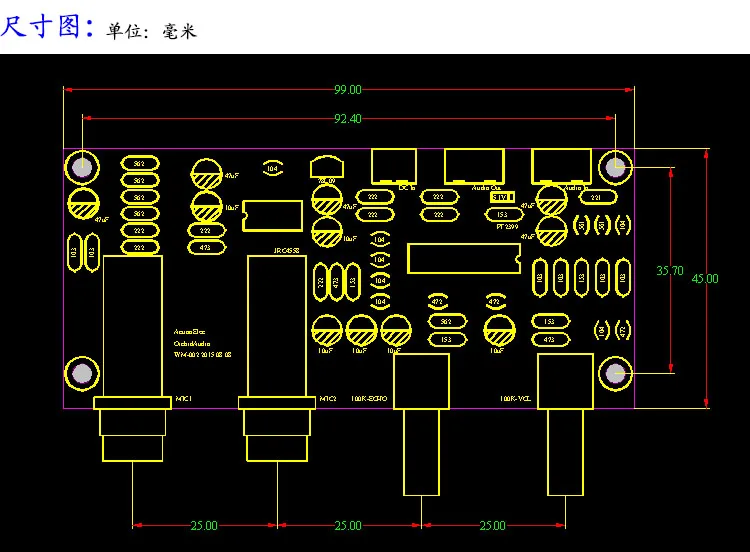750x552 pixels.
Task: Click the DC In connector label
Action: (x=407, y=188)
